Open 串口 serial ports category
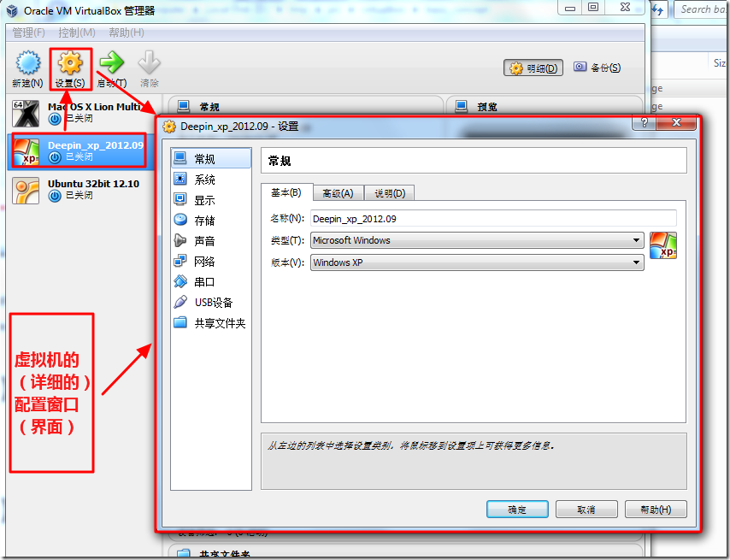 tap(211, 281)
